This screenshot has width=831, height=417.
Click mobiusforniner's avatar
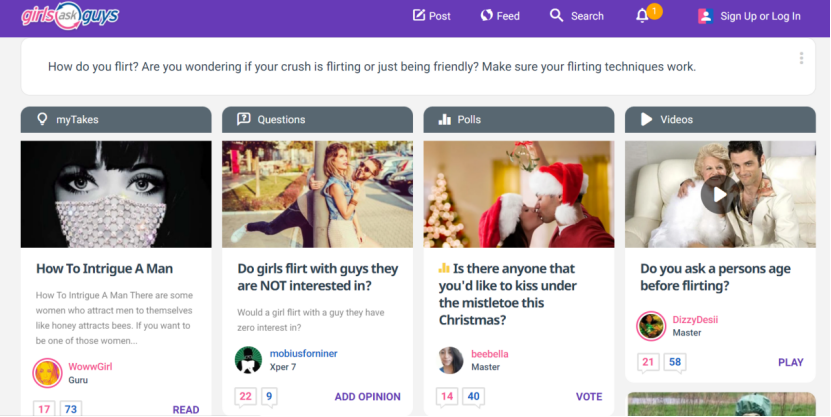pos(249,360)
